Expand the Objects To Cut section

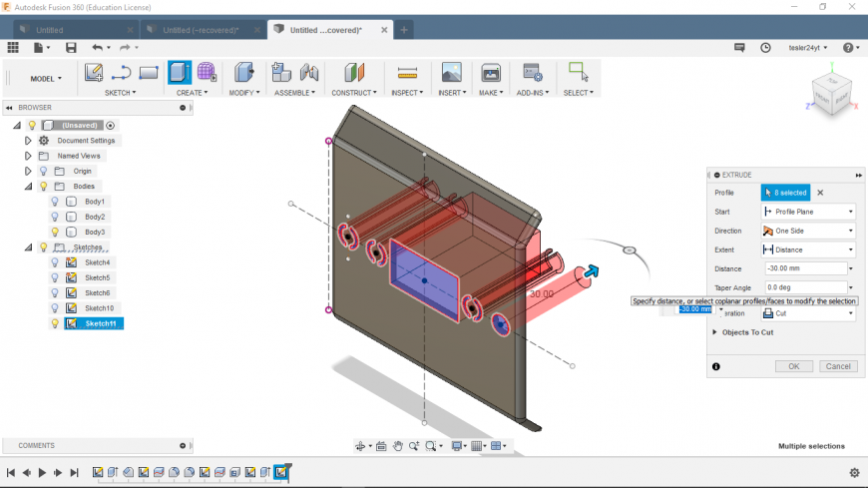point(715,332)
